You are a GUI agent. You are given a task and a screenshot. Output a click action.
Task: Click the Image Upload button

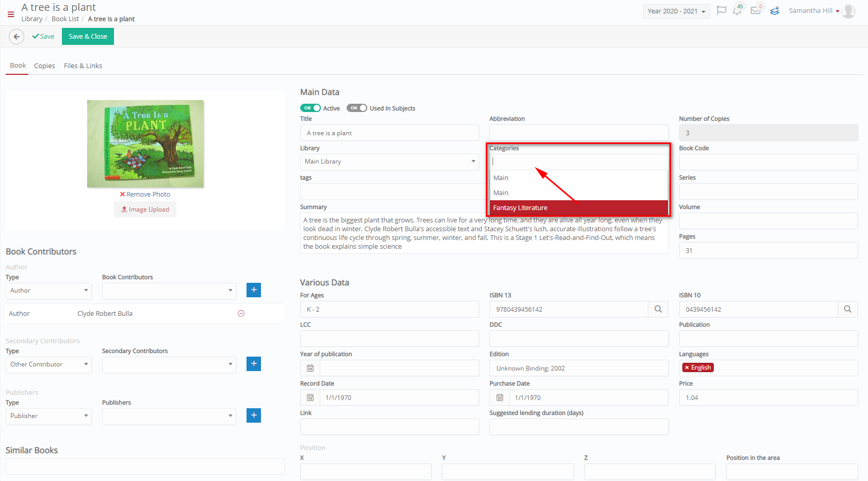pyautogui.click(x=145, y=210)
